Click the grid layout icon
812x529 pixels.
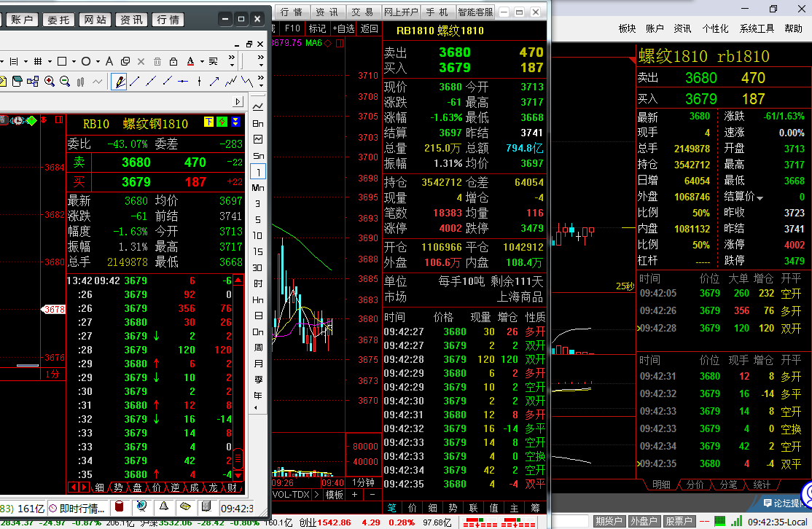coord(38,61)
